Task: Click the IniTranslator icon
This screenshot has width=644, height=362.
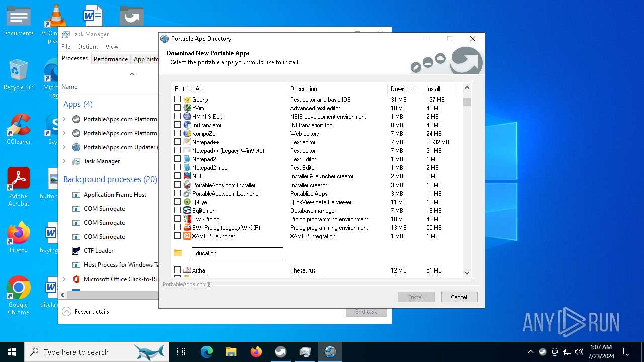Action: 187,125
